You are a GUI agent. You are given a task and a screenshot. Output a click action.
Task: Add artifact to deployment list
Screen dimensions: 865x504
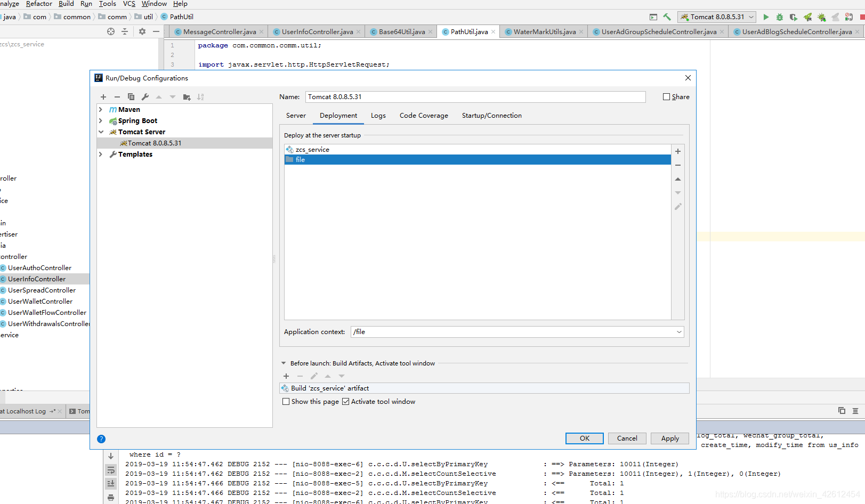[x=678, y=151]
